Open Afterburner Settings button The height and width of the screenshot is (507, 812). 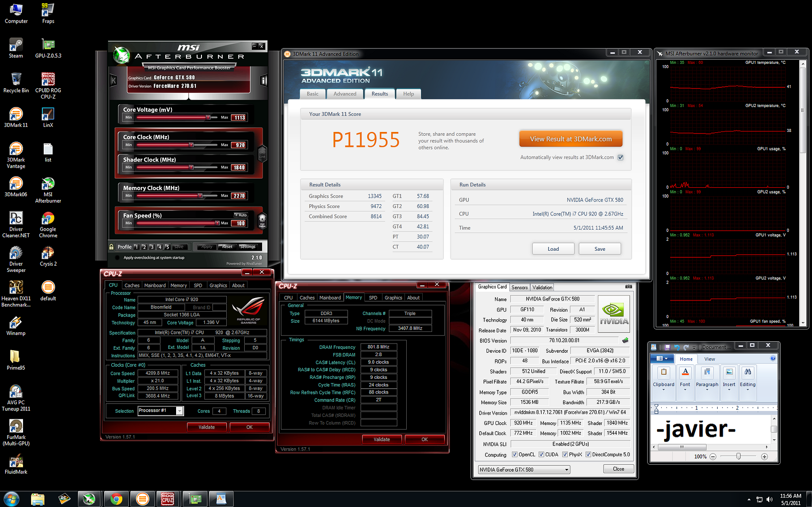(x=247, y=246)
